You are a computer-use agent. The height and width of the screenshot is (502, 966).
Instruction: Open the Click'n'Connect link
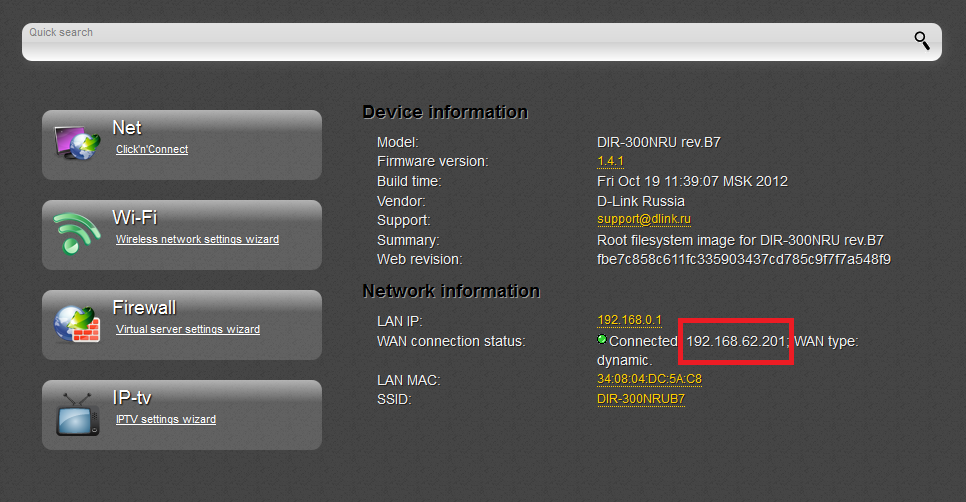coord(152,149)
